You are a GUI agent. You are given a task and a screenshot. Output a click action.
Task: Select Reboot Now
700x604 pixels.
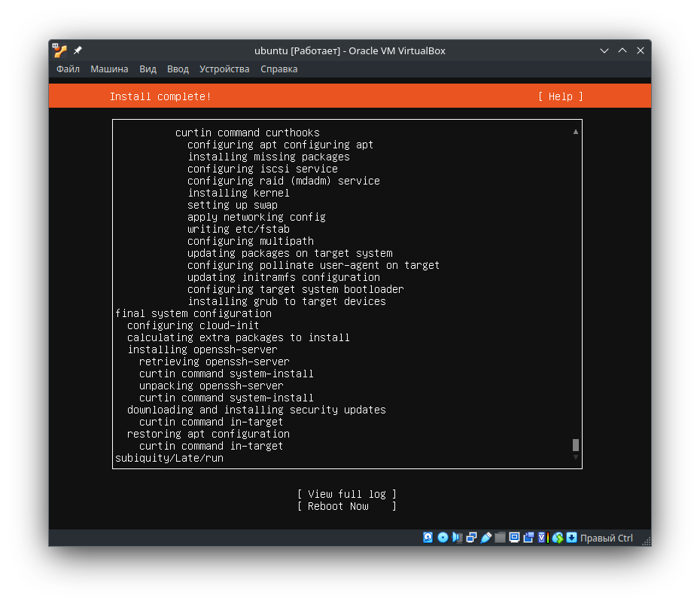(x=347, y=506)
